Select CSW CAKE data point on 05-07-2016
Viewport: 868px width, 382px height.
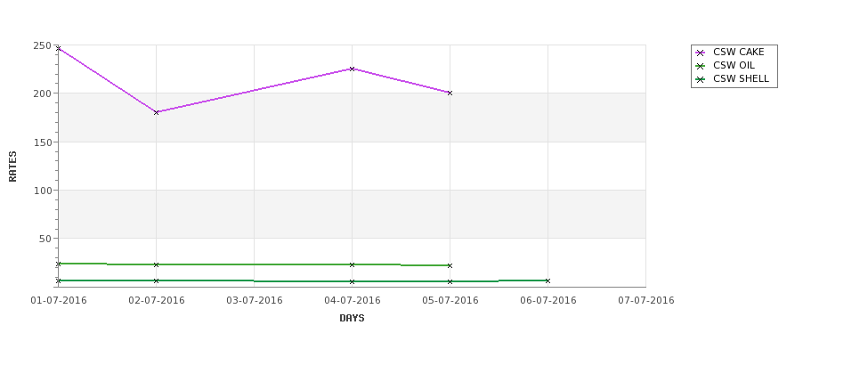[450, 93]
